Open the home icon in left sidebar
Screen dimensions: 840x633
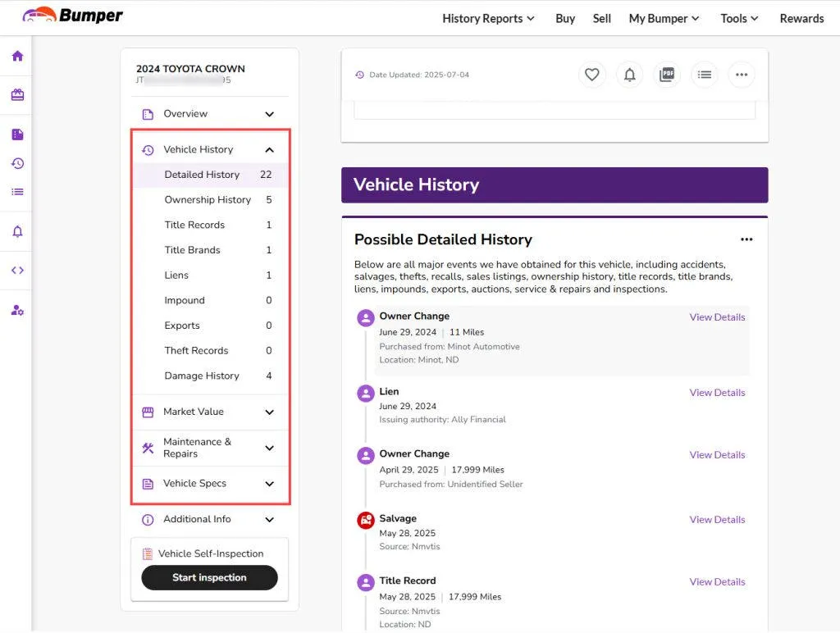pos(18,56)
